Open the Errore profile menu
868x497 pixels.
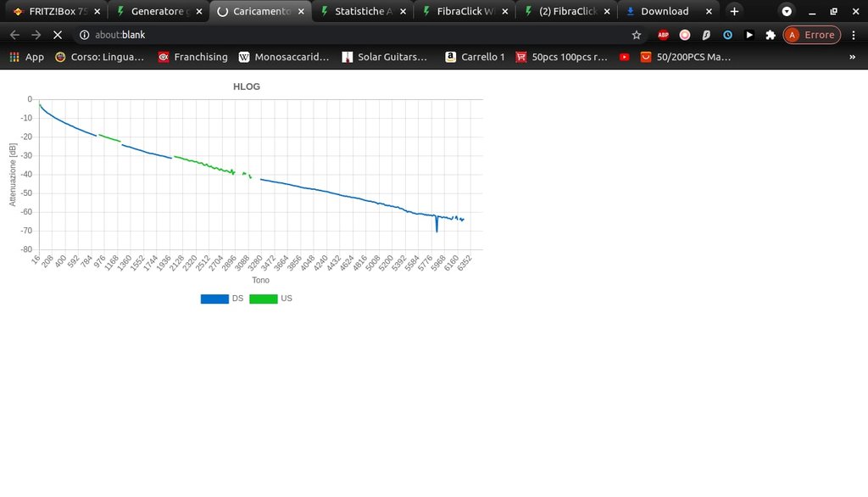click(811, 35)
